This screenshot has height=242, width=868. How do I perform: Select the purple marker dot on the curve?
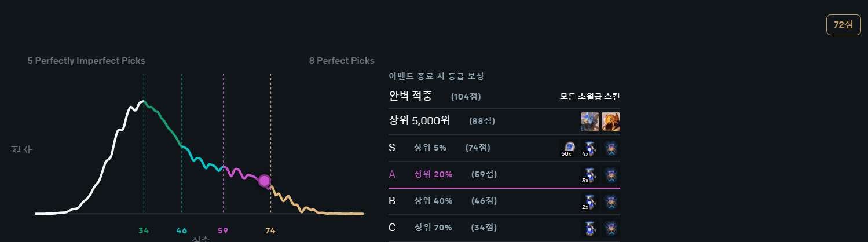click(x=265, y=181)
